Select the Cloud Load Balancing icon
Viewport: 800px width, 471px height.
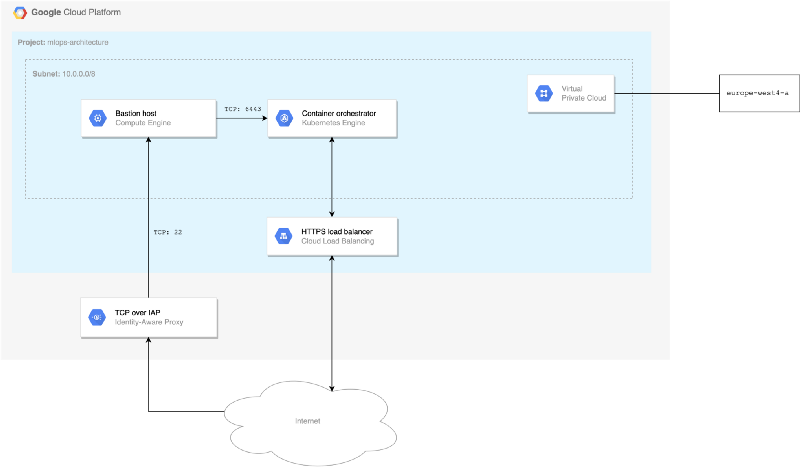pos(284,236)
